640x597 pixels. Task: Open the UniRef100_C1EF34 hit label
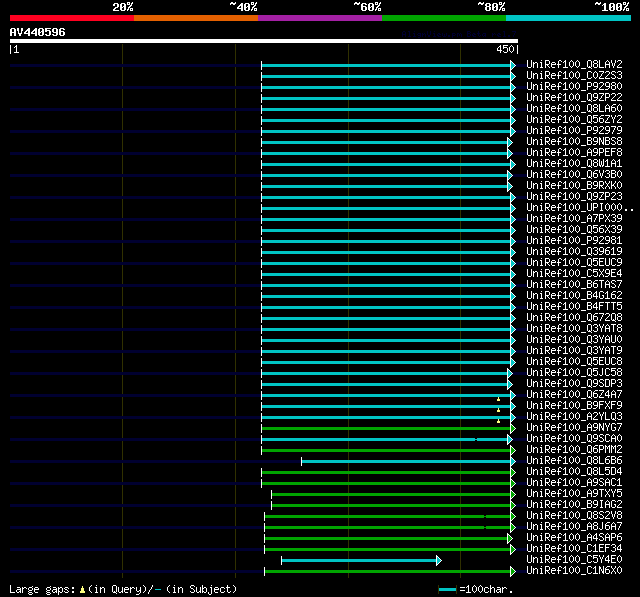click(574, 549)
